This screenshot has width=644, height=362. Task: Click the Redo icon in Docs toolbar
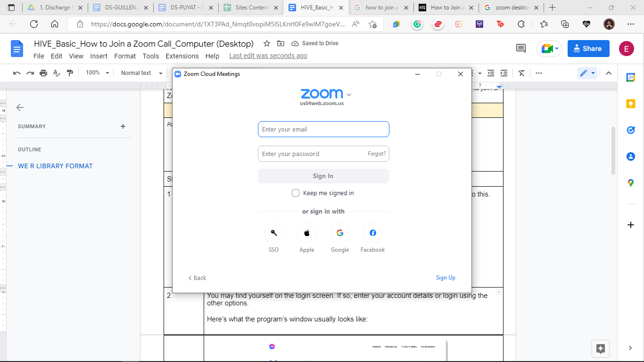tap(30, 73)
